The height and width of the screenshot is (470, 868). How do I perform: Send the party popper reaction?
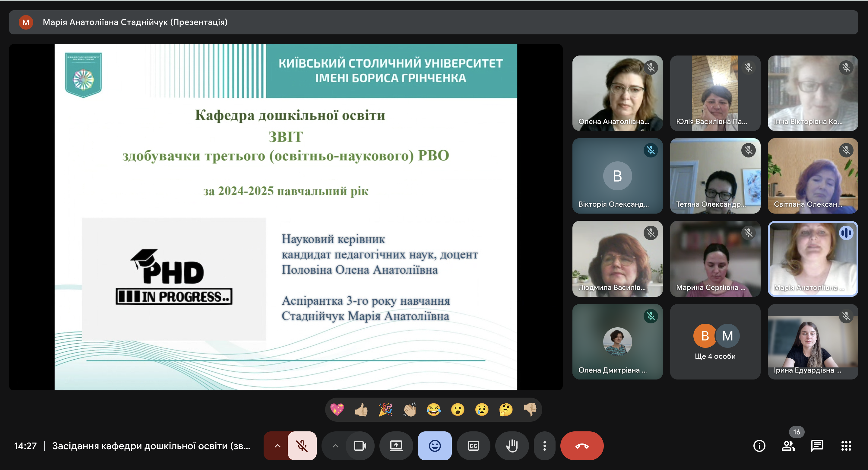point(385,410)
